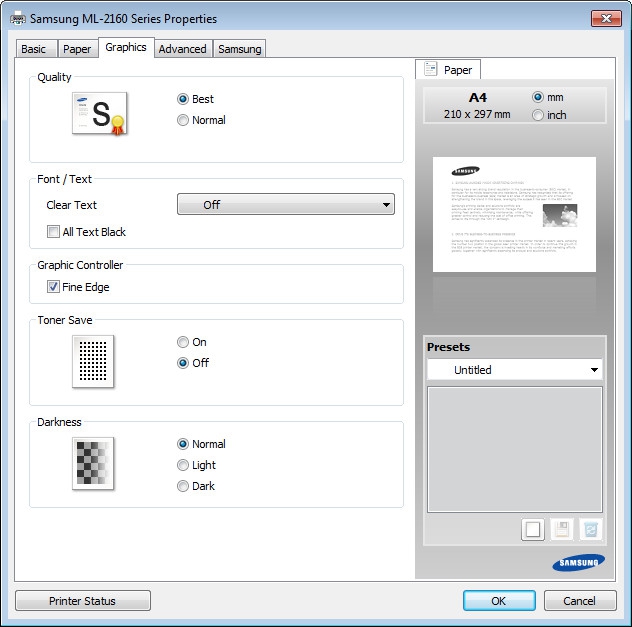The width and height of the screenshot is (632, 627).
Task: Click the Toner Save dotted pattern icon
Action: pos(93,361)
